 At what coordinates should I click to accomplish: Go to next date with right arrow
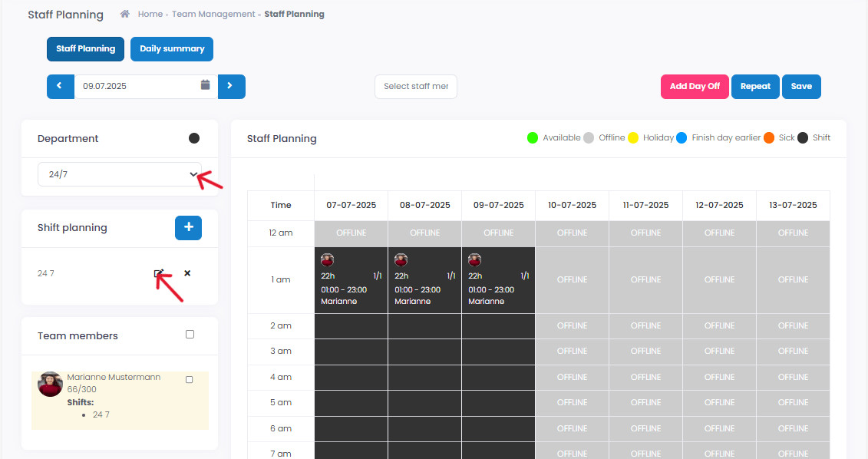(x=232, y=87)
